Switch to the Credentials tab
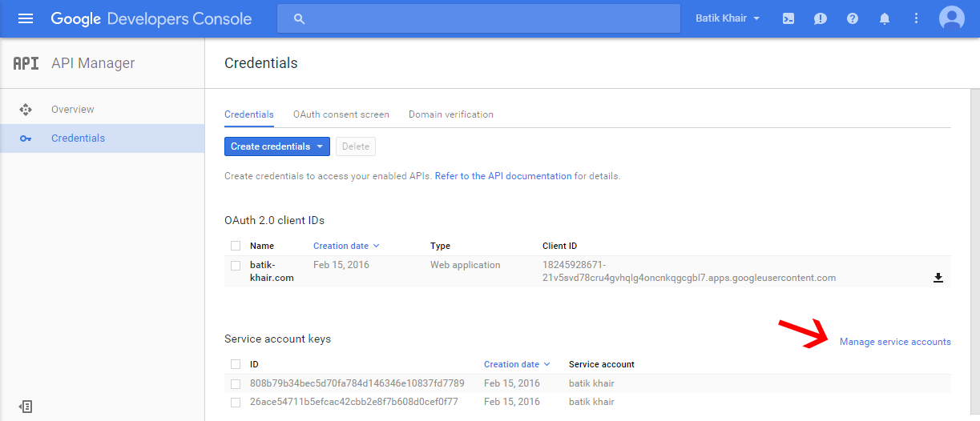The height and width of the screenshot is (421, 980). click(x=249, y=114)
